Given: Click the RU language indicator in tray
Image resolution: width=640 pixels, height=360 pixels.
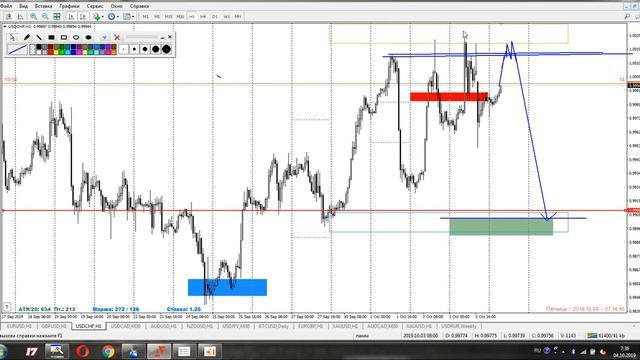Looking at the screenshot, I should [537, 350].
